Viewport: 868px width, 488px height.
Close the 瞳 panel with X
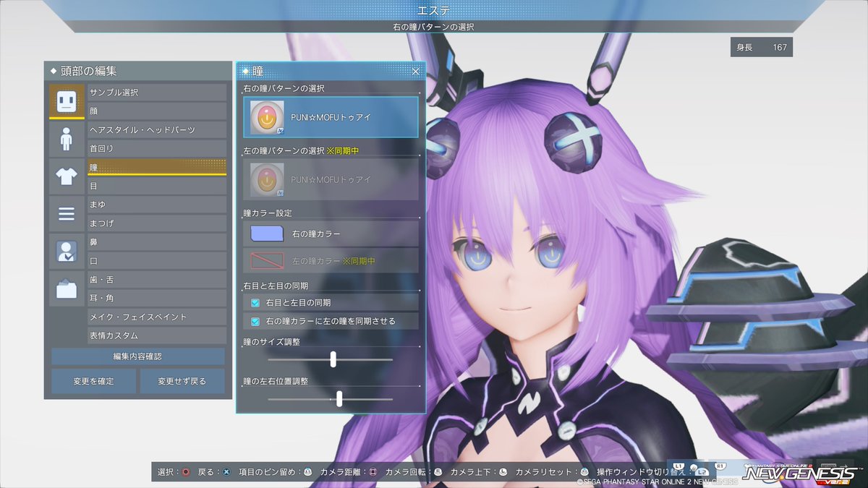[x=416, y=72]
